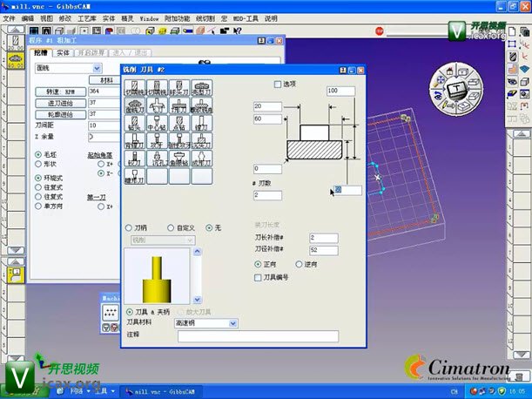Screen dimensions: 532x399
Task: Click the 注释 comment input field
Action: pyautogui.click(x=259, y=336)
